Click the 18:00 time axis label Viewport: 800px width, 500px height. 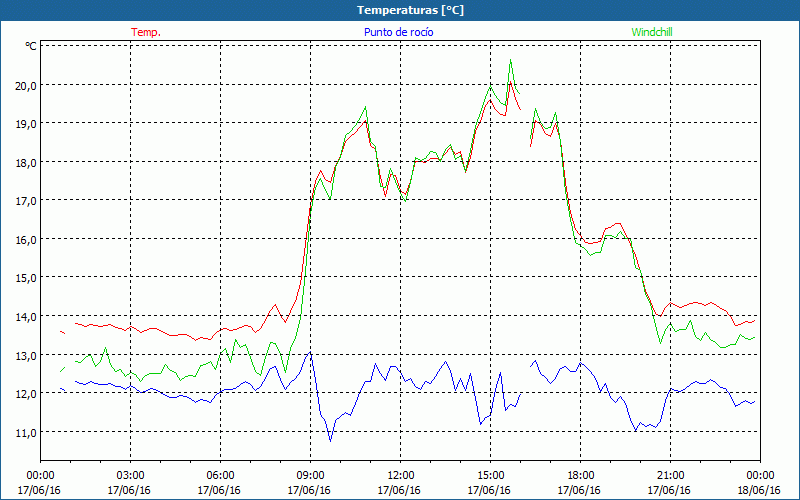point(580,475)
